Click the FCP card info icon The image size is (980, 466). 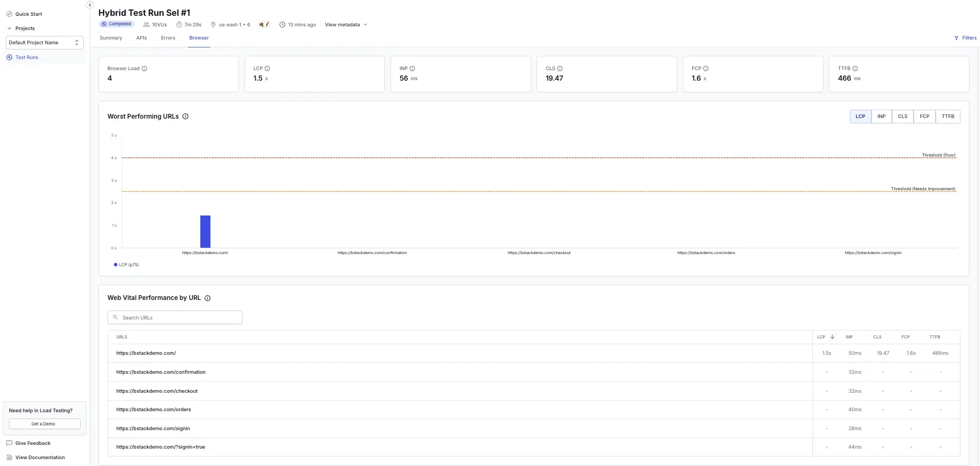click(706, 69)
